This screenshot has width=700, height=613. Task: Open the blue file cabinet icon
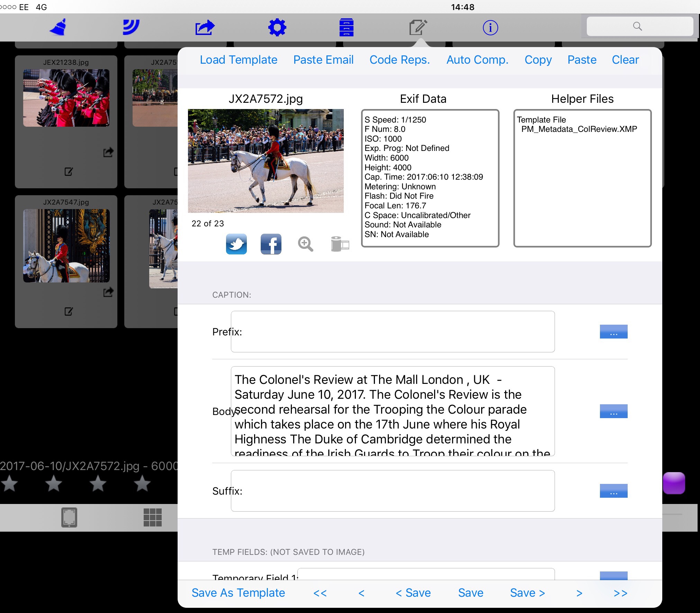tap(346, 27)
